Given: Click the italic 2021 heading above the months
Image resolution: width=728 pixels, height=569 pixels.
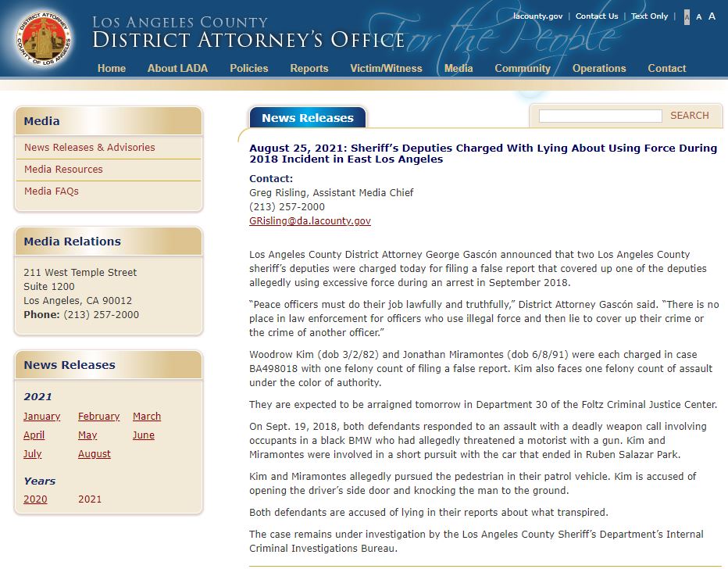Looking at the screenshot, I should [38, 397].
